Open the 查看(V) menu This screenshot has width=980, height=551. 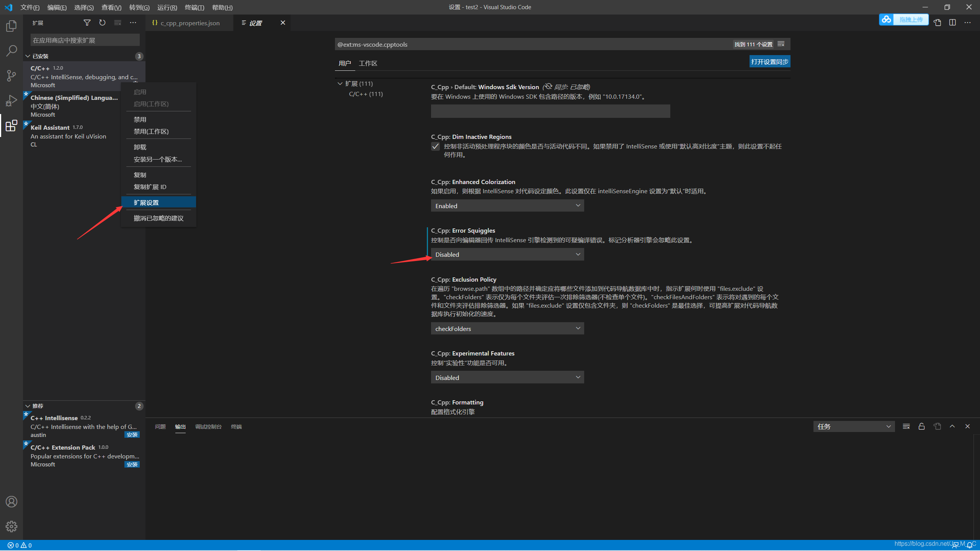(x=111, y=7)
